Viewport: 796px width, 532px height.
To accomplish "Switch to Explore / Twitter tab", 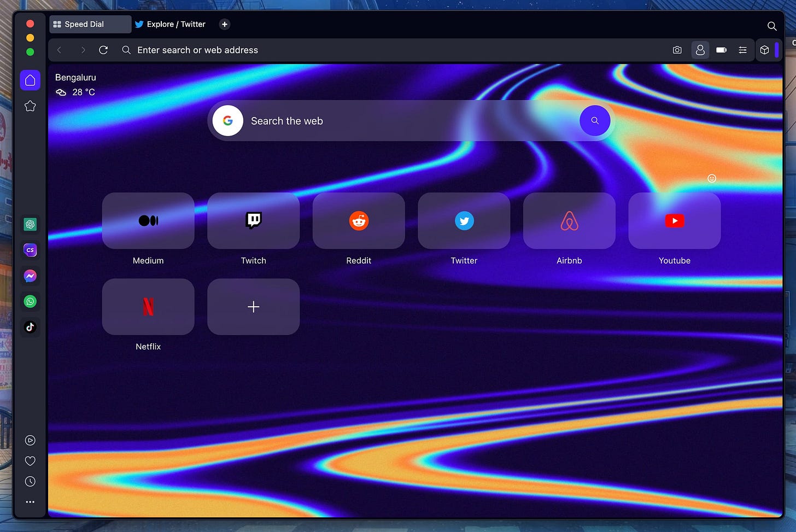I will [x=170, y=24].
